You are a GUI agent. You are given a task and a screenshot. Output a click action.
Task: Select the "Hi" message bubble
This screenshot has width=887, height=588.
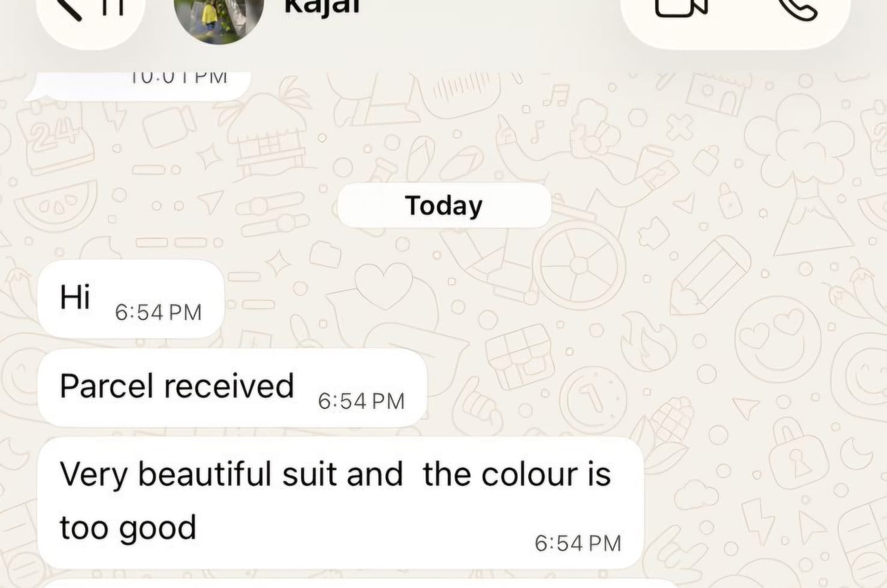131,299
